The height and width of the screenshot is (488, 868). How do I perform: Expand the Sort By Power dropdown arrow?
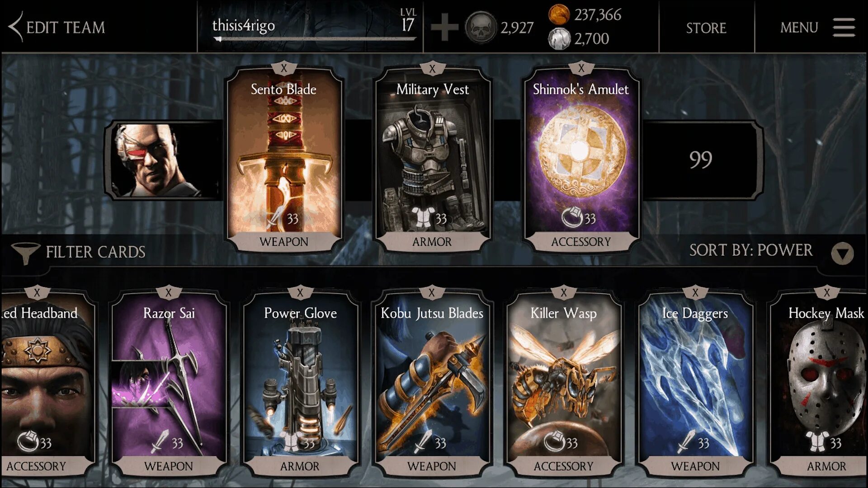(x=842, y=253)
